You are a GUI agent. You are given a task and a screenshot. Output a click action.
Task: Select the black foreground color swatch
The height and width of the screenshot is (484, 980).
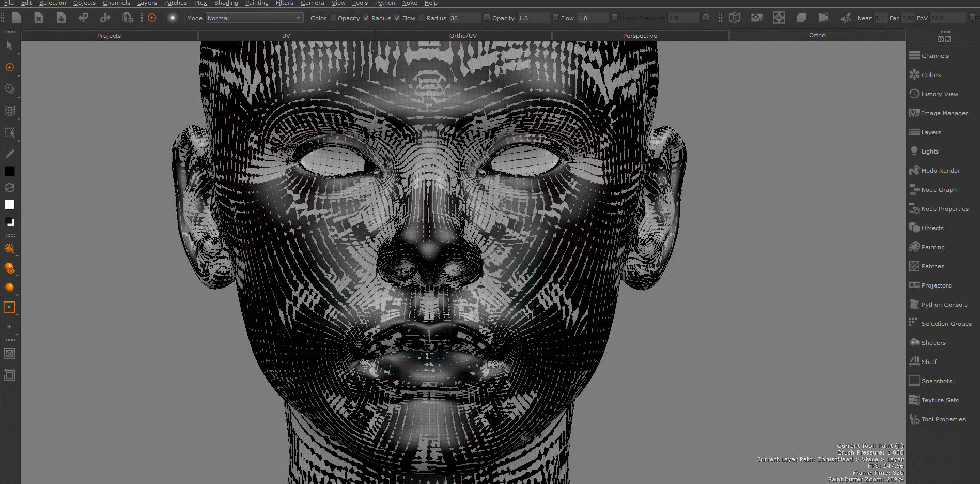pos(10,171)
